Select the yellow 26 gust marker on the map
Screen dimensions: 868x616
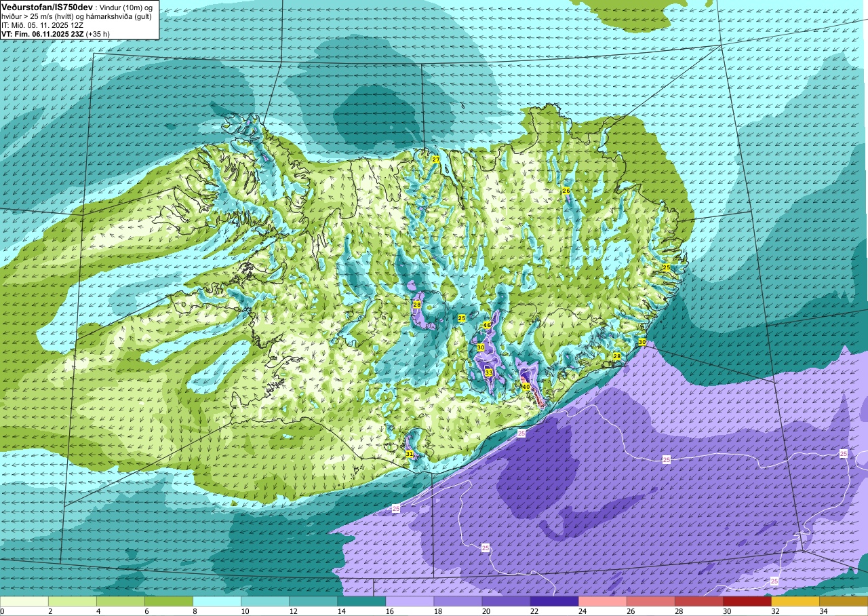566,191
